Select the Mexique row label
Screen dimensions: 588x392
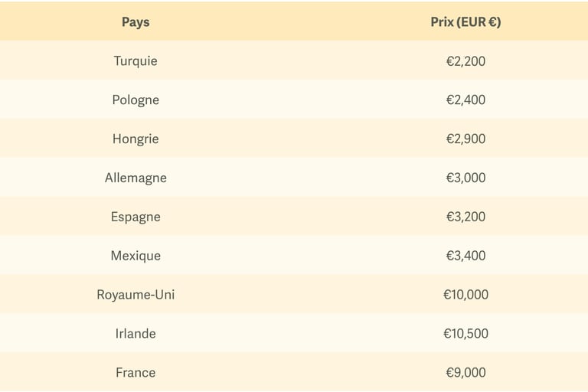[x=136, y=256]
